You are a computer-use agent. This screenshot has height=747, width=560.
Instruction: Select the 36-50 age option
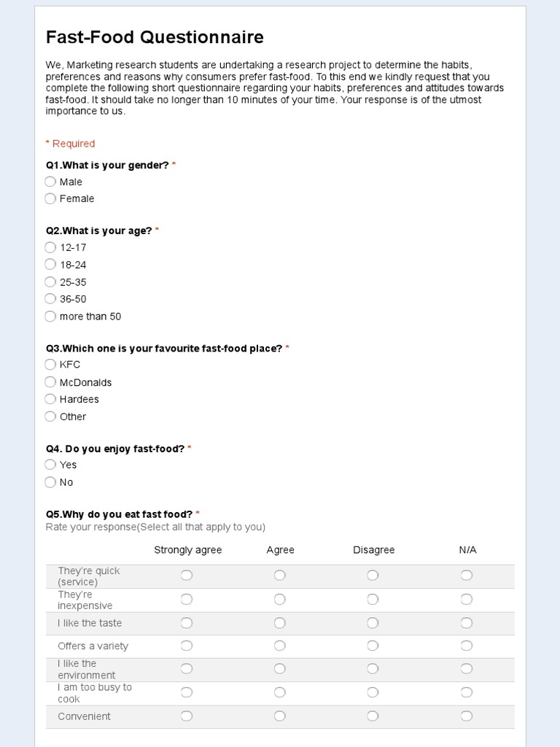click(50, 298)
